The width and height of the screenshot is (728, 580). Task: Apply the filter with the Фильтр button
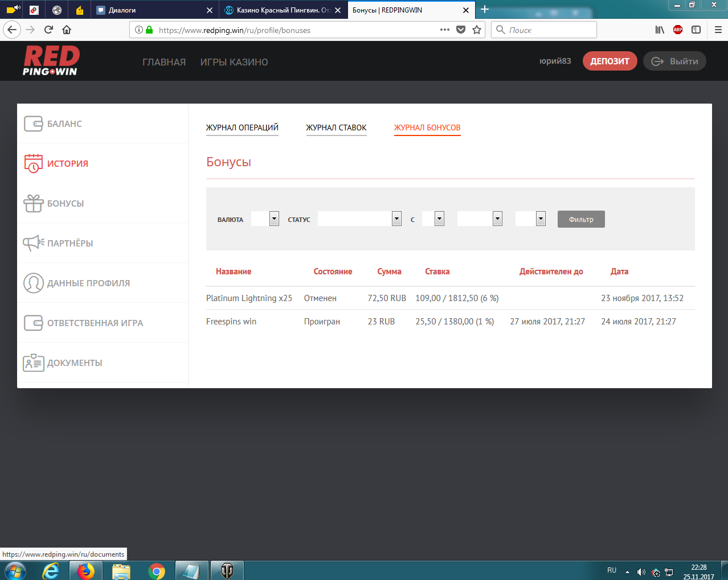click(x=581, y=219)
